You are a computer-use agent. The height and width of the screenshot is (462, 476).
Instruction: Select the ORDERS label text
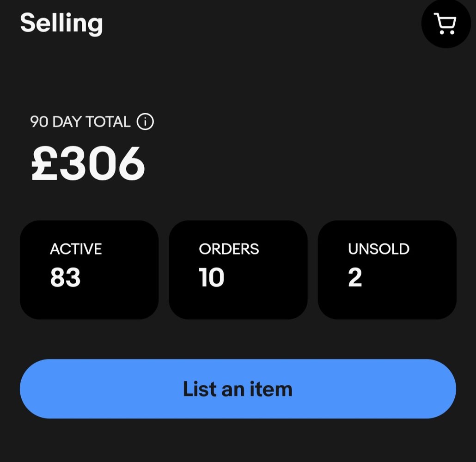click(x=229, y=249)
